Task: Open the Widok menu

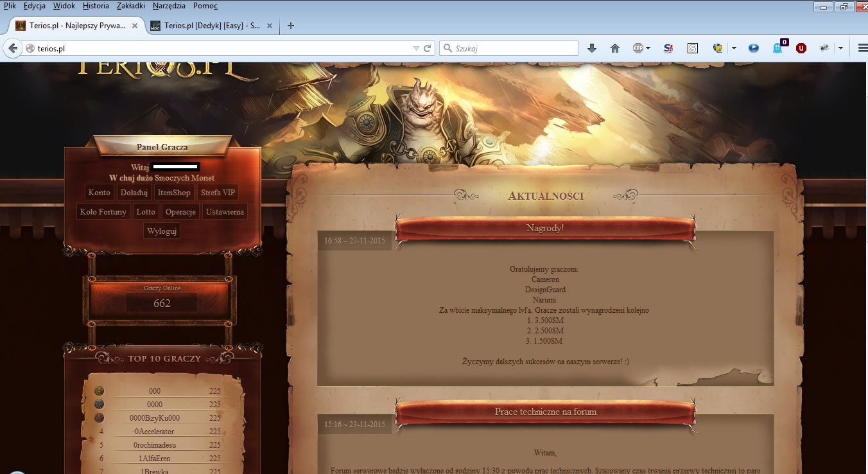Action: pos(64,6)
